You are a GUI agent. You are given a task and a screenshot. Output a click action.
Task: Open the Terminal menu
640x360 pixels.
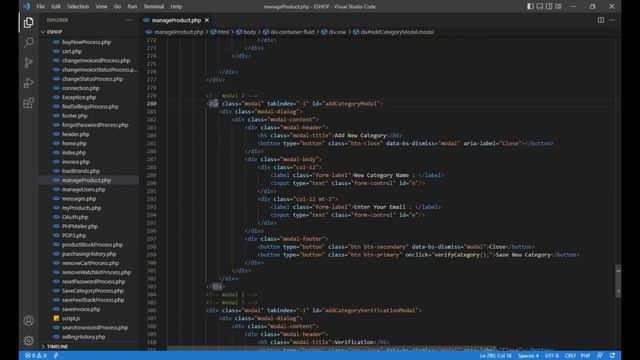(x=154, y=7)
